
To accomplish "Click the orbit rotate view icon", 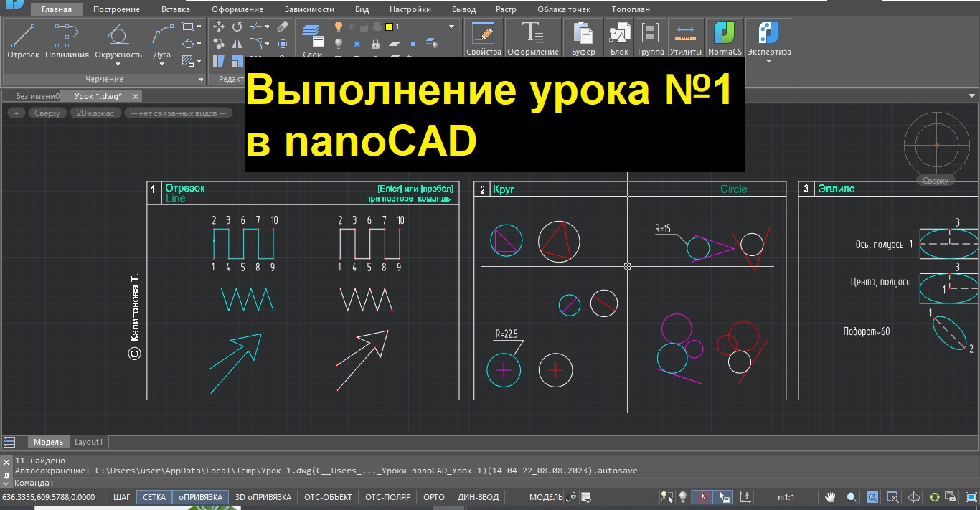I will pos(914,497).
